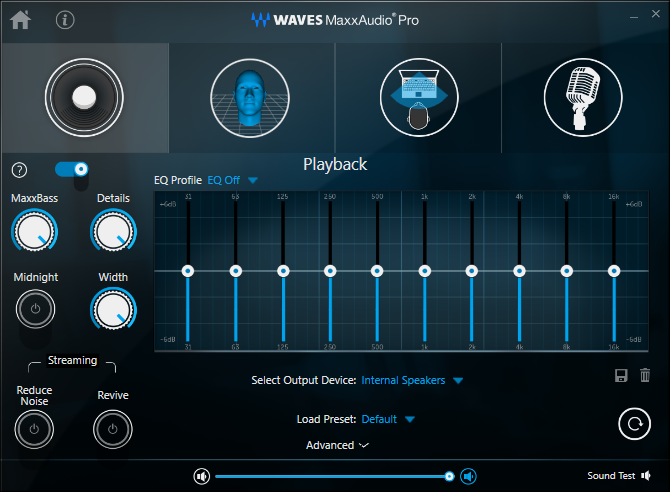Mute with the left volume speaker icon
This screenshot has height=492, width=670.
[202, 476]
